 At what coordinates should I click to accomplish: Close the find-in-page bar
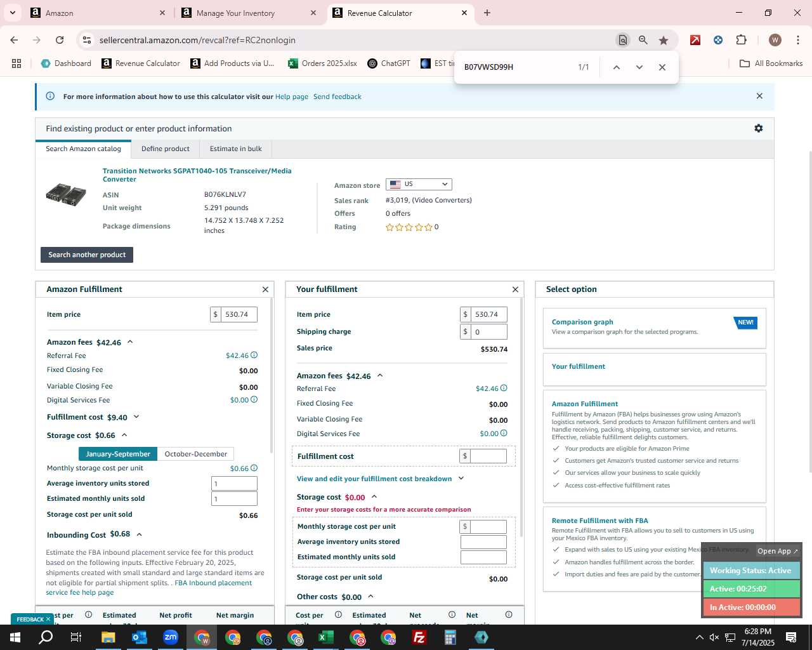(x=662, y=67)
